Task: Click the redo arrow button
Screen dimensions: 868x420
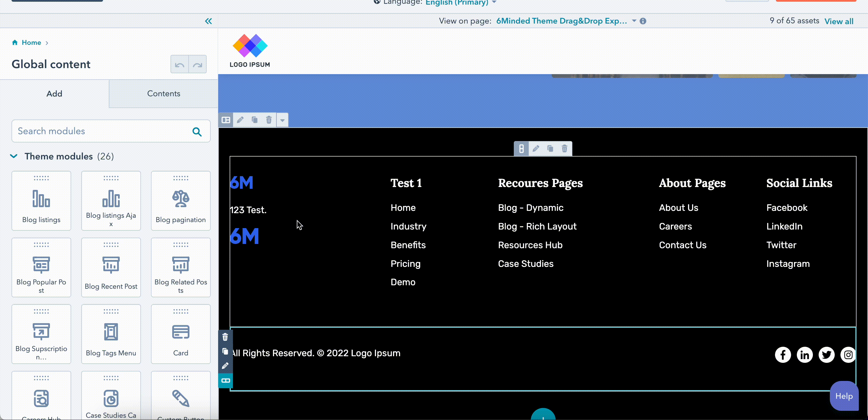Action: 197,64
